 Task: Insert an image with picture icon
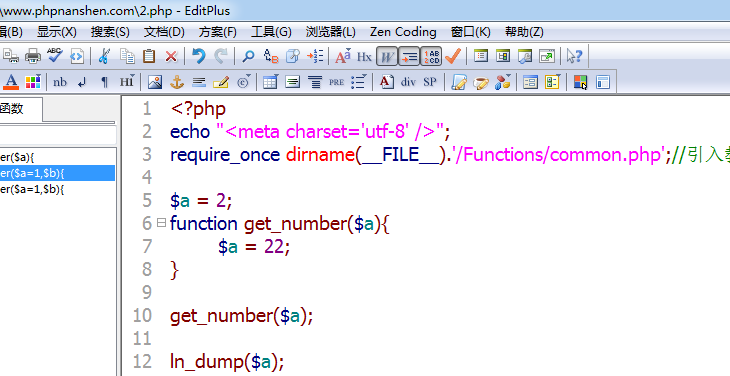pyautogui.click(x=155, y=82)
